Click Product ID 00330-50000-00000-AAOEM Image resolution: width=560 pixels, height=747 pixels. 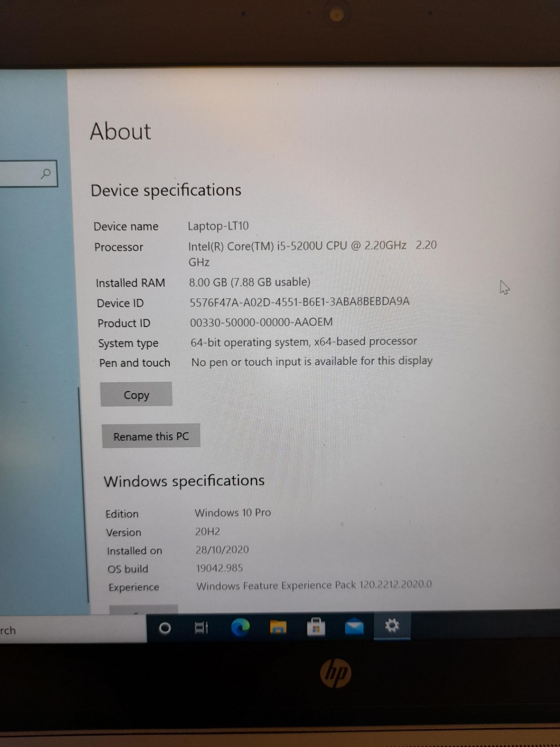pyautogui.click(x=261, y=322)
